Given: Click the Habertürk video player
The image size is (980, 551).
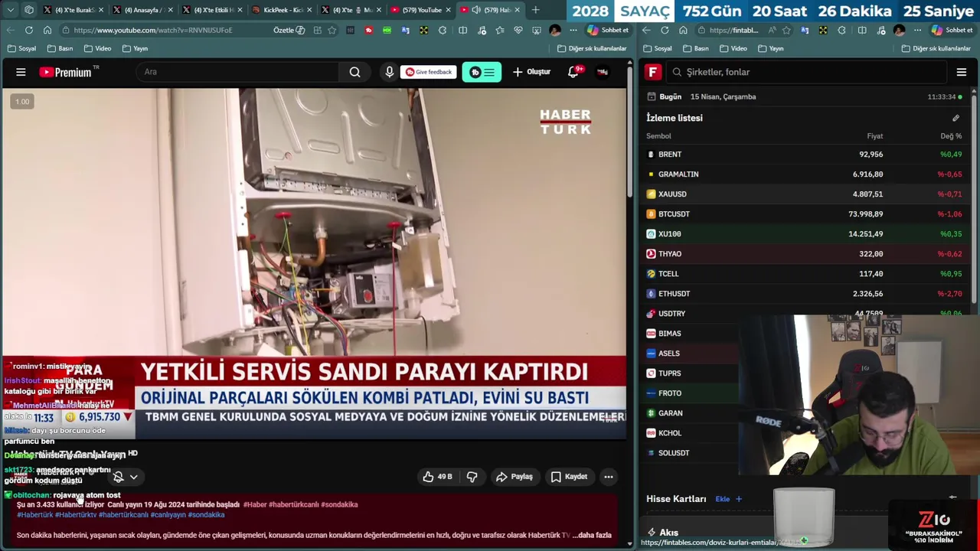Looking at the screenshot, I should point(314,264).
